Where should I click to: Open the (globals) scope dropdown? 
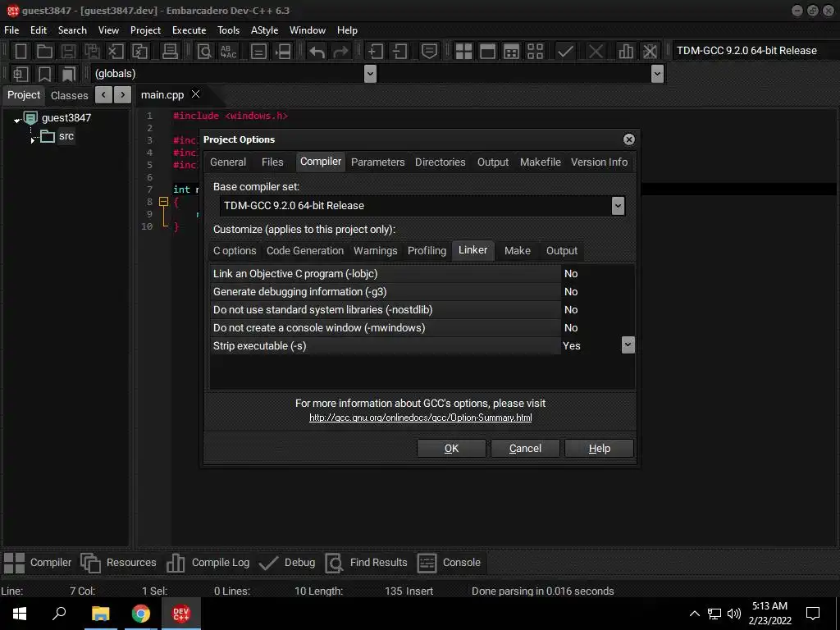pos(370,74)
